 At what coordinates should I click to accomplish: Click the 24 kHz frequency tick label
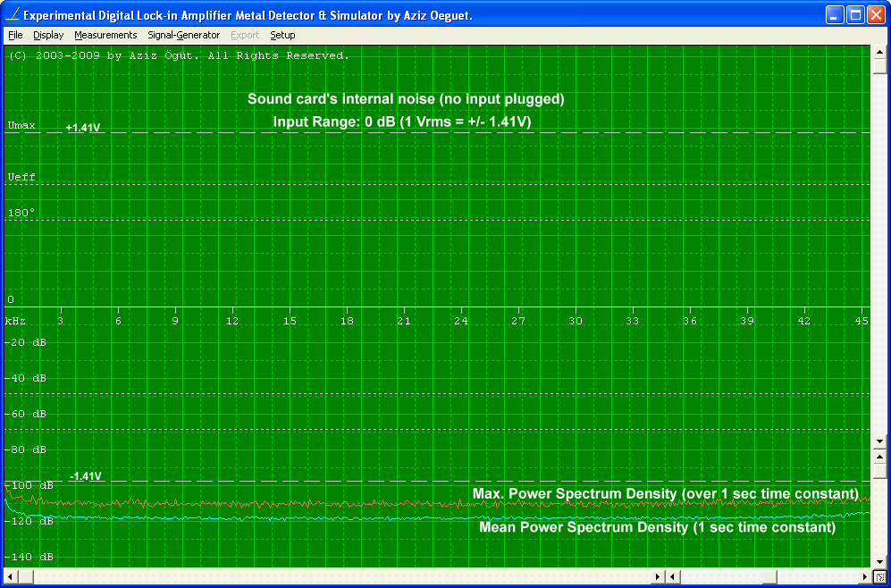tap(461, 321)
